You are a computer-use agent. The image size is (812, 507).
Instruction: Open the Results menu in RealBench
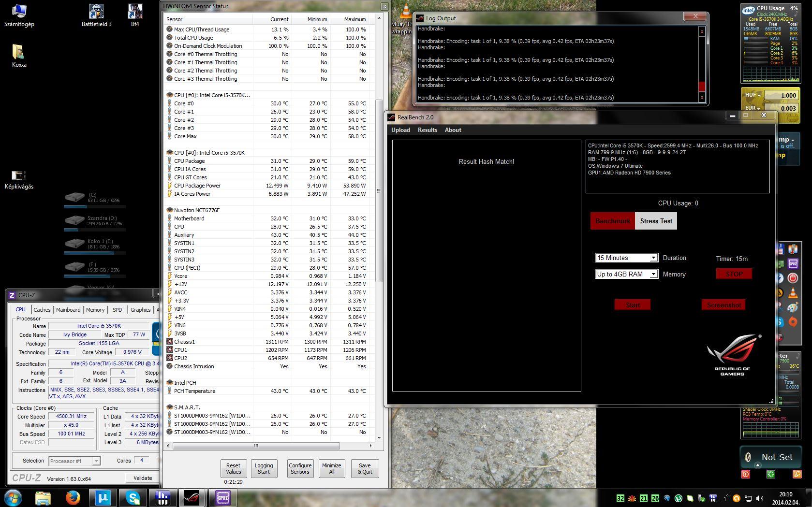point(428,130)
